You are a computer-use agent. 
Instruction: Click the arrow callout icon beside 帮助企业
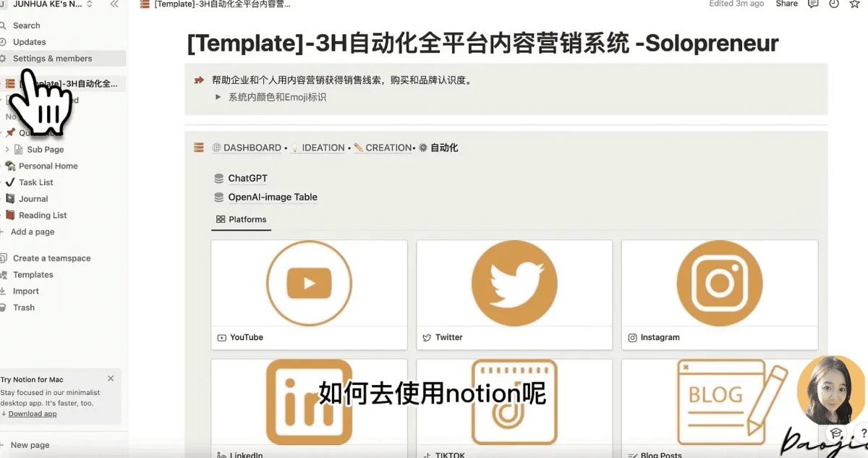(199, 80)
